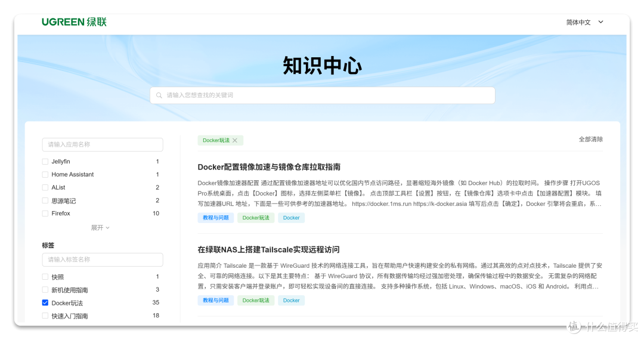
Task: Click Docker tag under Tailscale article
Action: (291, 300)
